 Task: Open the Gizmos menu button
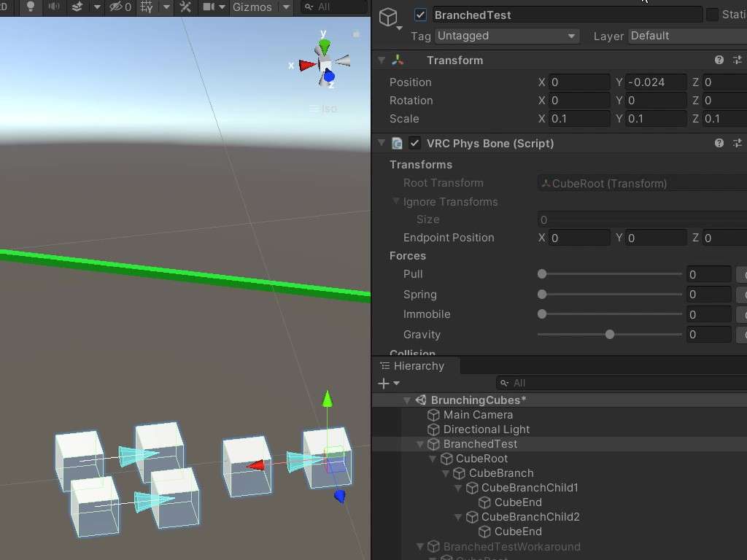click(x=252, y=7)
